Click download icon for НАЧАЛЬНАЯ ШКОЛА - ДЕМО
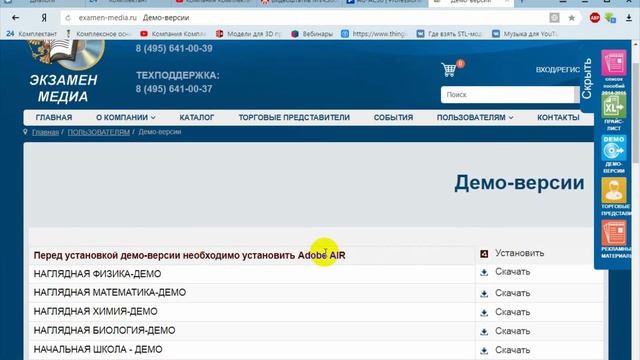The image size is (640, 360). [x=484, y=351]
